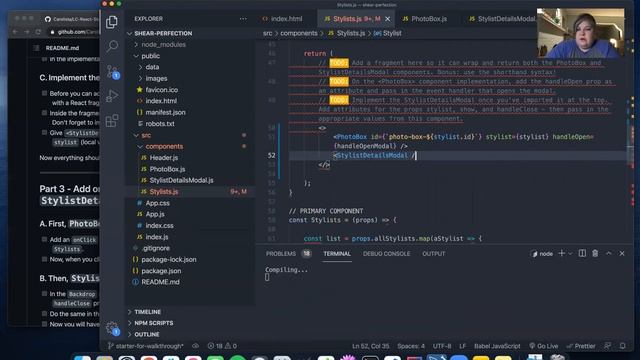Open Explorer more actions ellipsis
Viewport: 640px width, 360px height.
pyautogui.click(x=243, y=19)
